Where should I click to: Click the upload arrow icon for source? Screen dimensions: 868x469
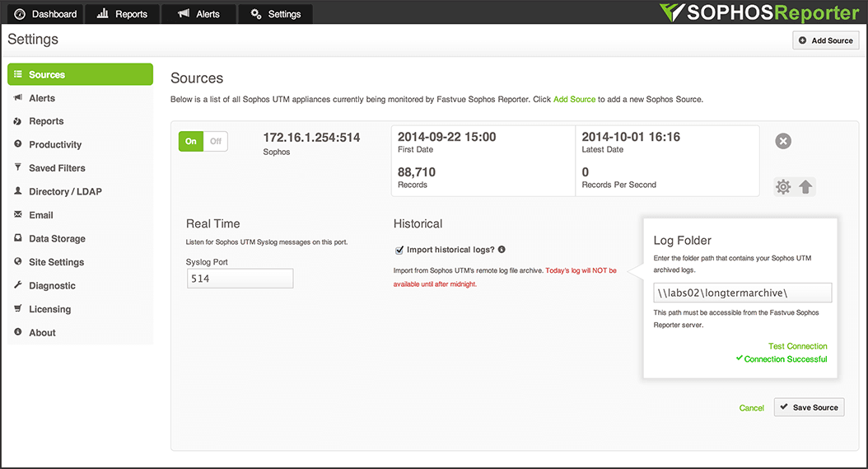point(805,187)
